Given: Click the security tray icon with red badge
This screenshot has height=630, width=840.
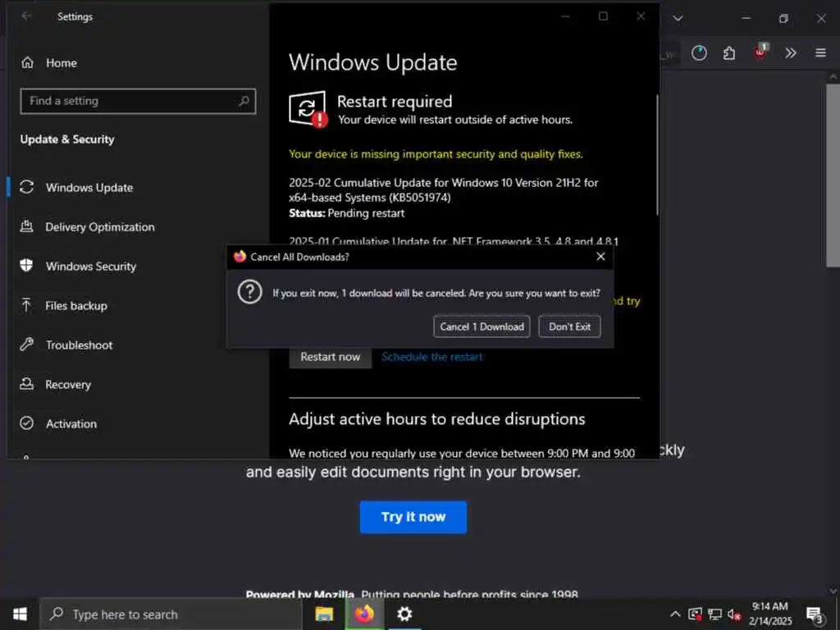Looking at the screenshot, I should click(695, 614).
